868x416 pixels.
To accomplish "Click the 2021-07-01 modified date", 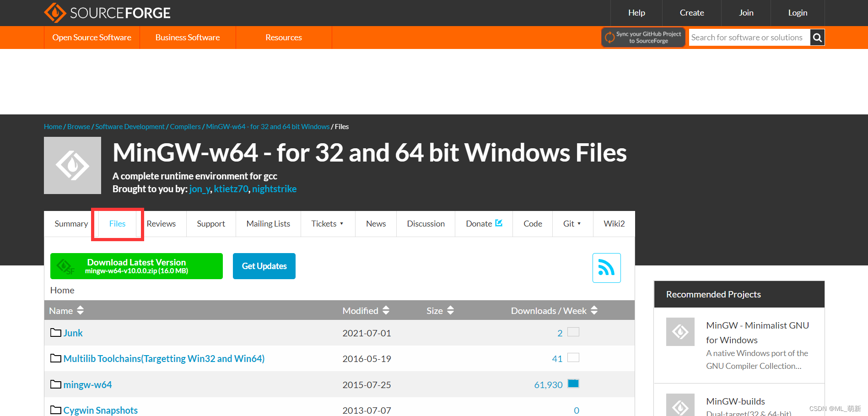I will coord(367,333).
